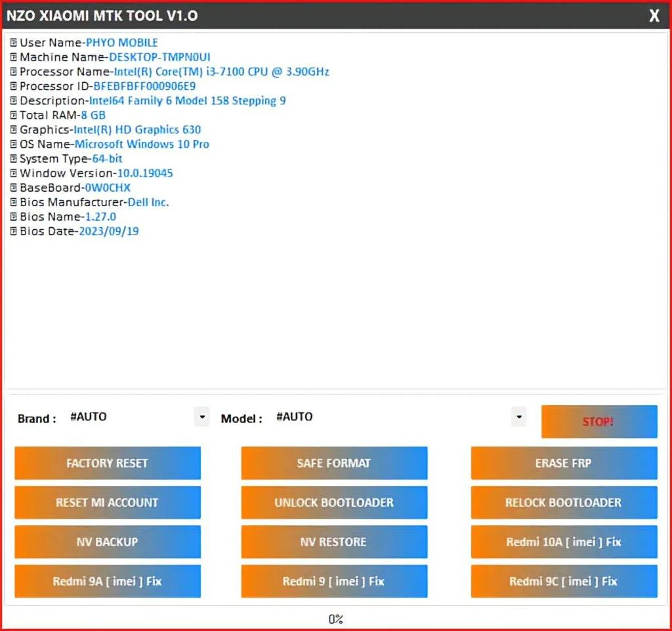Click the NZO XIAOMI MTK TOOL V1.0 title

[x=102, y=16]
